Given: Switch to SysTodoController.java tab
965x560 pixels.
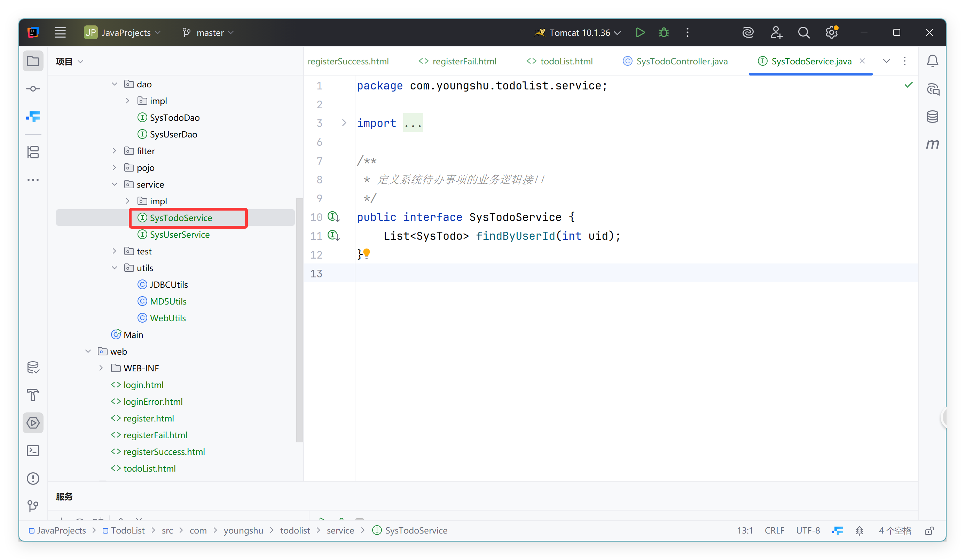Looking at the screenshot, I should coord(675,61).
